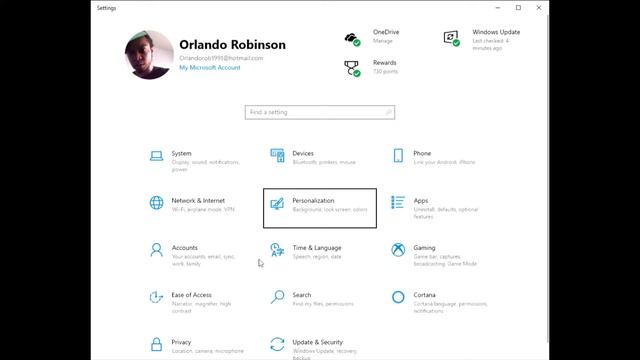640x360 pixels.
Task: Click the Rewards trophy icon
Action: (x=353, y=69)
